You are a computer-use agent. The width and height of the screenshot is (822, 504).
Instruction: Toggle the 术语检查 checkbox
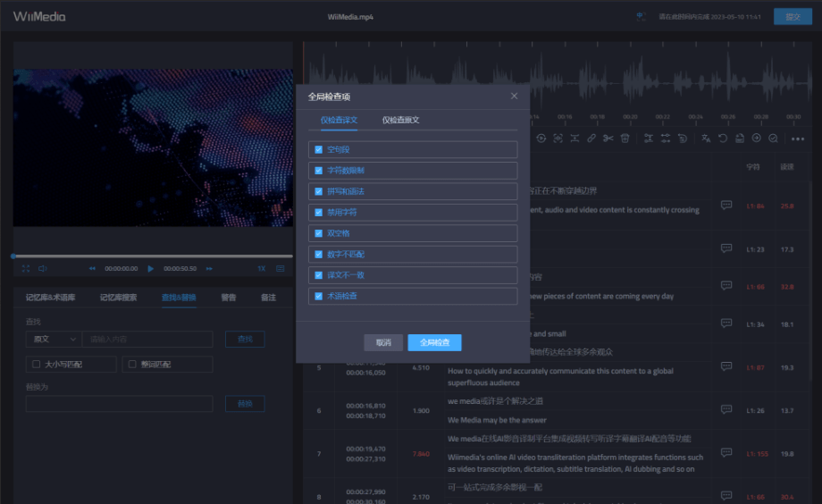(318, 296)
